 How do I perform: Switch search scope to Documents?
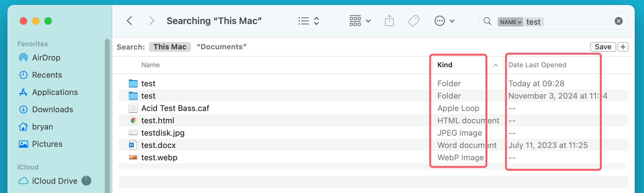[222, 47]
